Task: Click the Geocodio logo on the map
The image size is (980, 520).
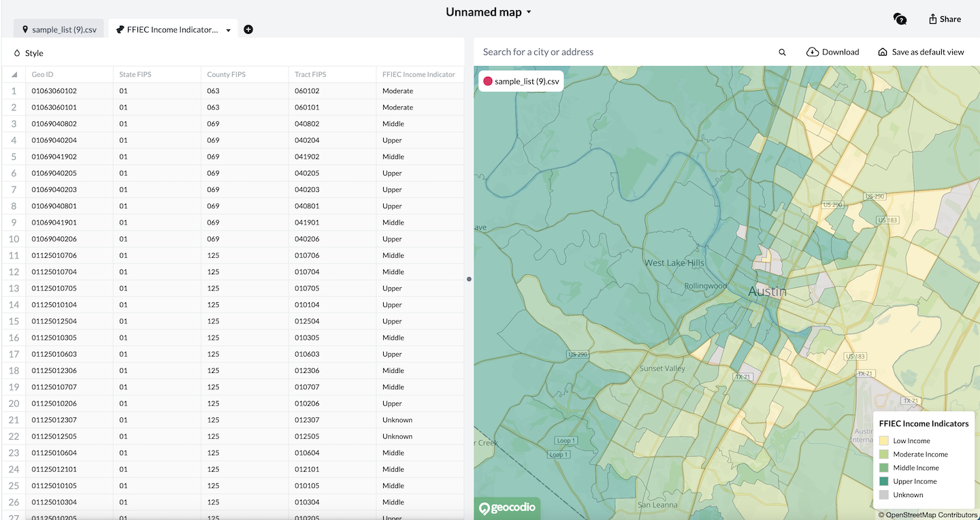Action: click(x=507, y=508)
